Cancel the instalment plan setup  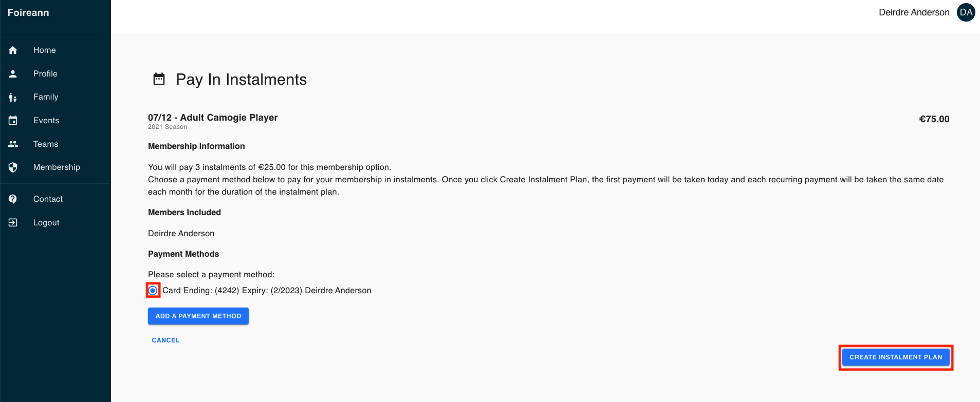point(165,340)
